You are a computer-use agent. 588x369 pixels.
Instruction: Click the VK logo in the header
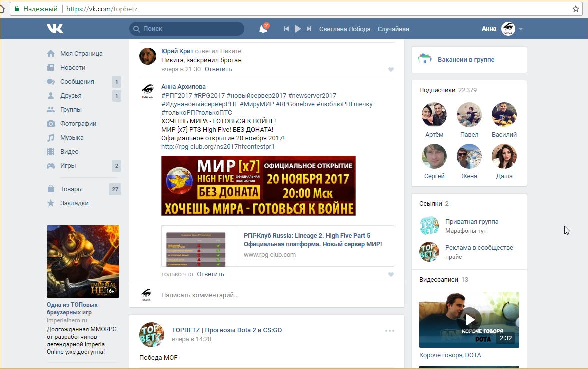[55, 29]
